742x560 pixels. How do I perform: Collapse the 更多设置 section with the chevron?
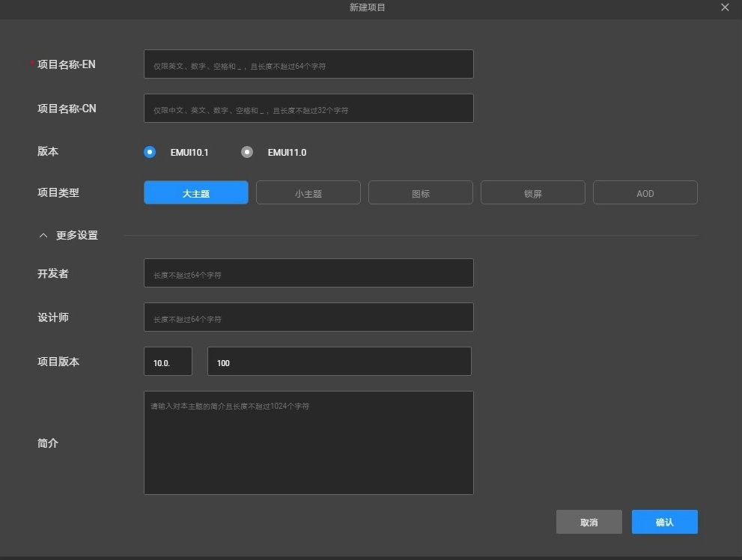(43, 234)
